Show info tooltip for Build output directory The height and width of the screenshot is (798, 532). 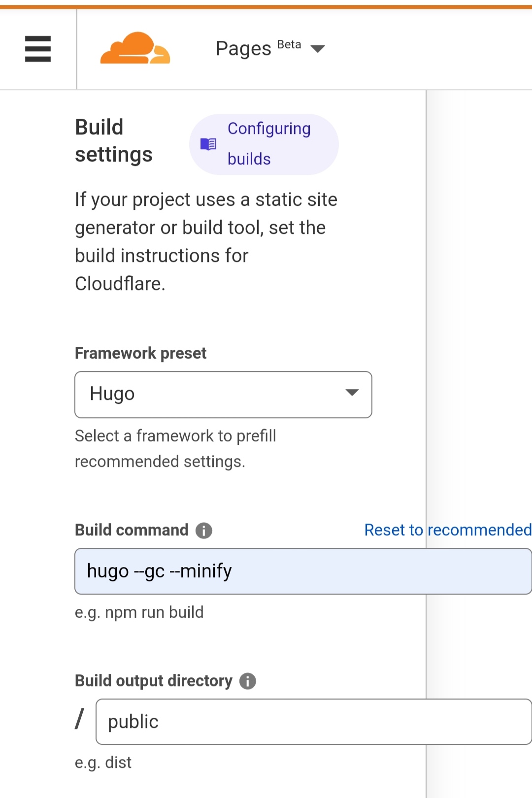click(248, 681)
